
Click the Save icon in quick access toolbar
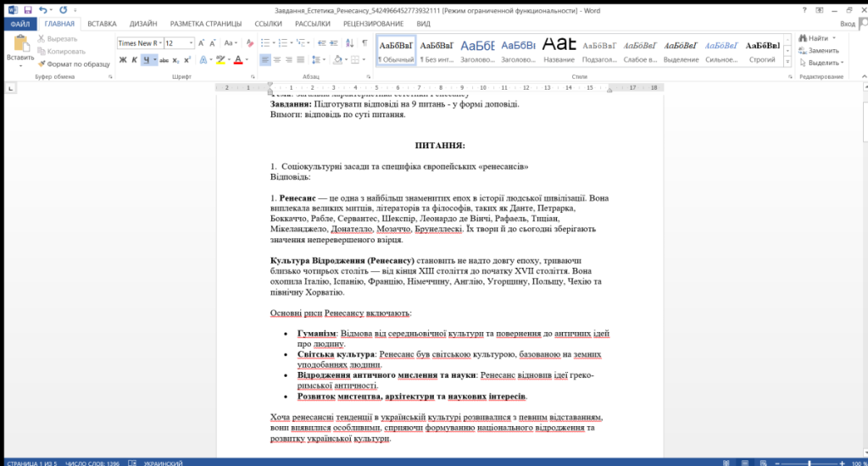pyautogui.click(x=27, y=9)
